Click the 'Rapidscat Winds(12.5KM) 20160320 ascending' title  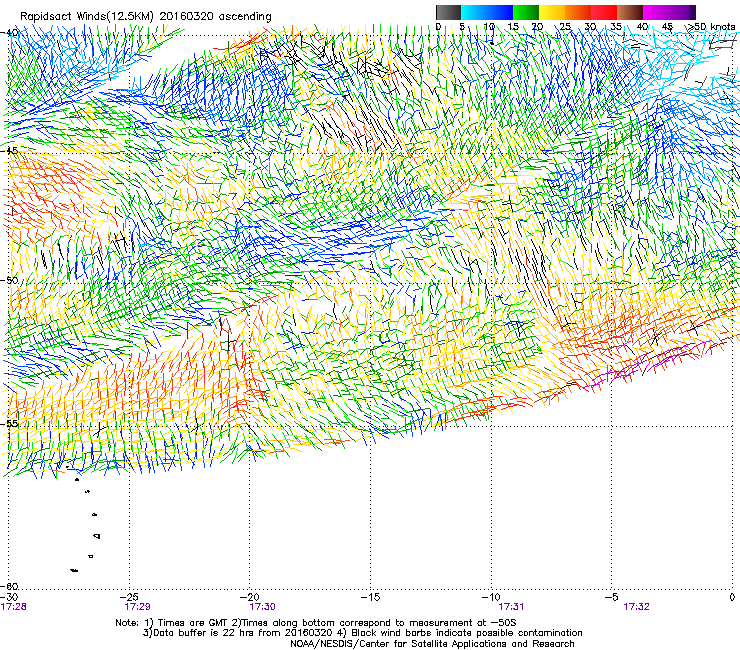146,17
